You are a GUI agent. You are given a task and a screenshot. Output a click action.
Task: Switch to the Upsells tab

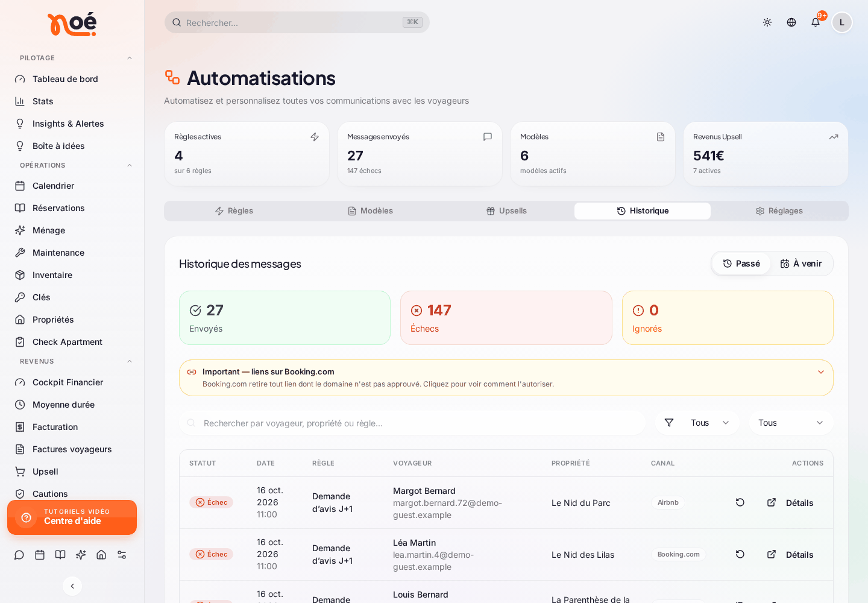pos(506,211)
